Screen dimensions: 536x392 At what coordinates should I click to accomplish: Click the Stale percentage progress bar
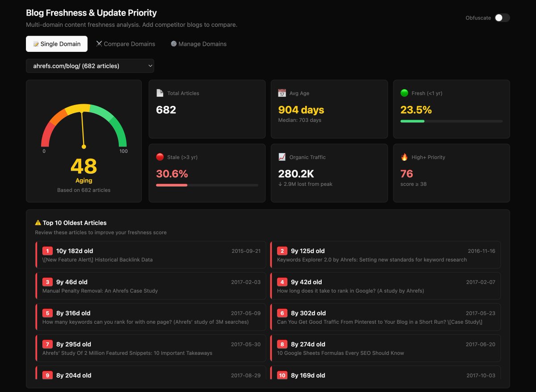tap(207, 185)
